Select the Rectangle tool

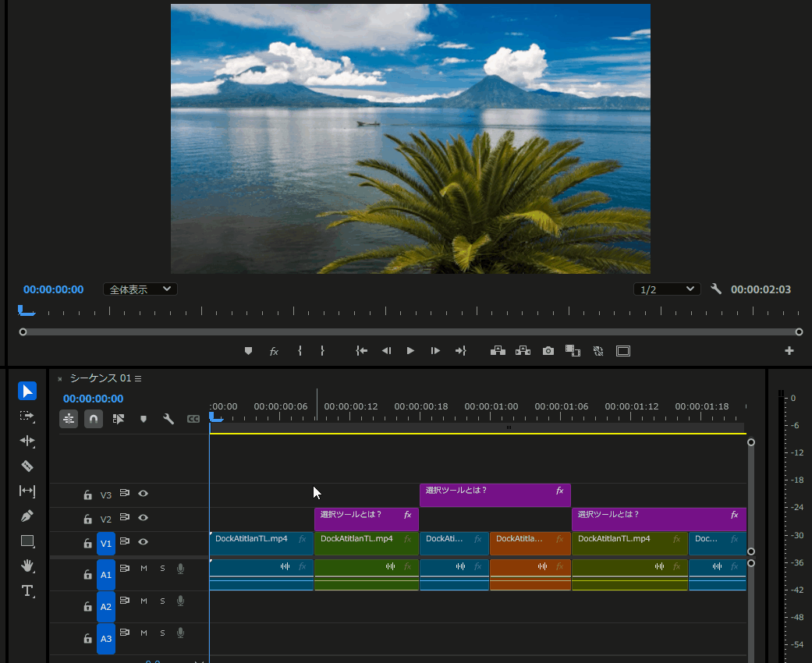27,541
